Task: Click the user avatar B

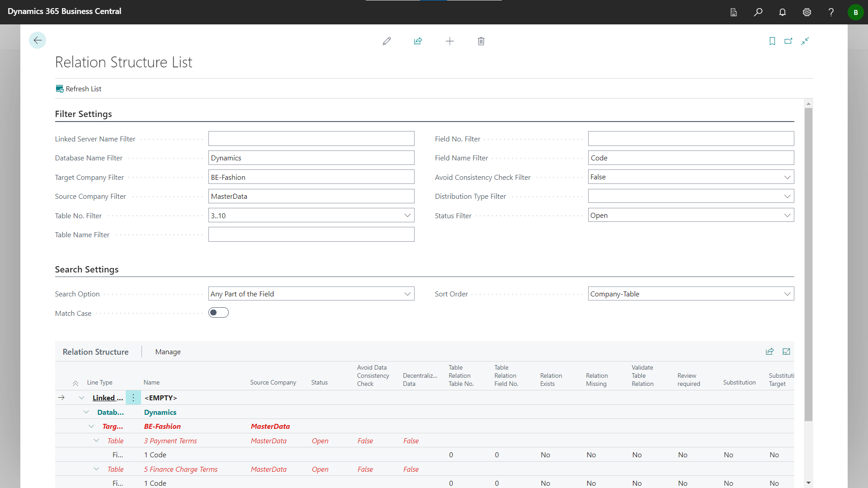Action: tap(855, 12)
